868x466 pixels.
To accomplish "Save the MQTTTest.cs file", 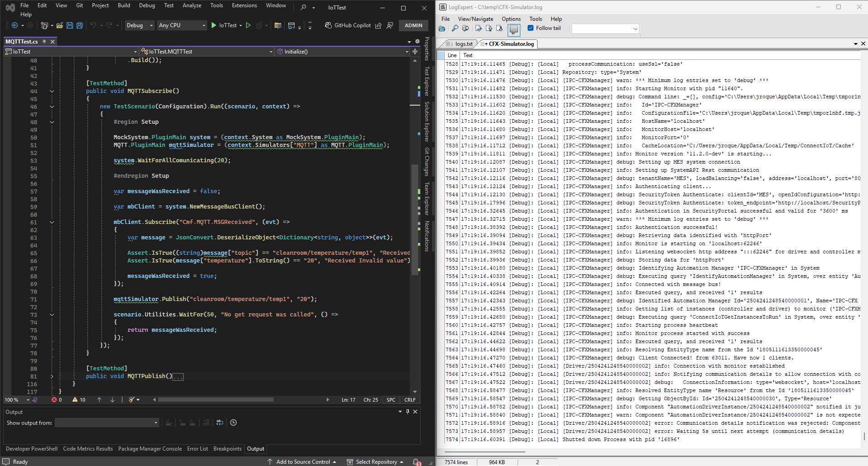I will (70, 25).
